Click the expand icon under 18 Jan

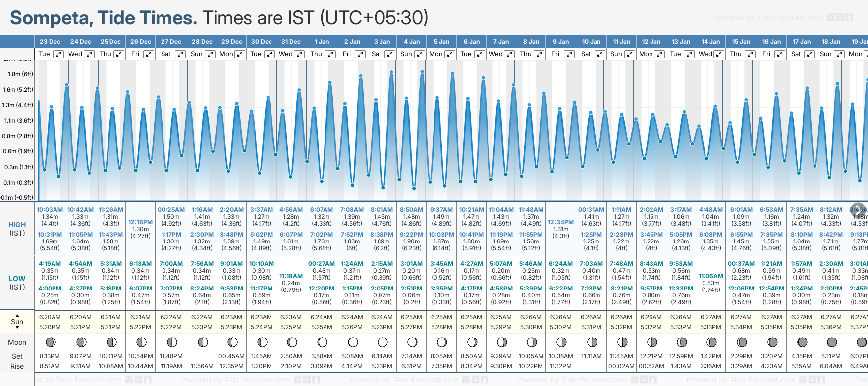(839, 54)
